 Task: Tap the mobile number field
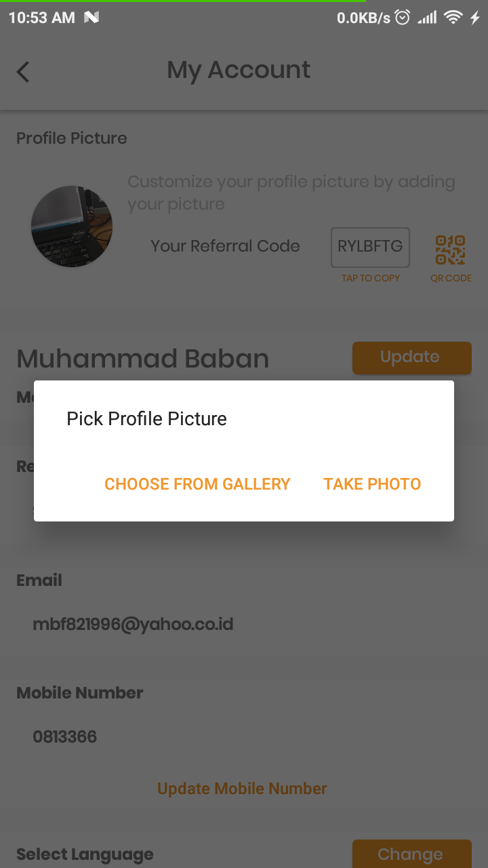pyautogui.click(x=65, y=736)
